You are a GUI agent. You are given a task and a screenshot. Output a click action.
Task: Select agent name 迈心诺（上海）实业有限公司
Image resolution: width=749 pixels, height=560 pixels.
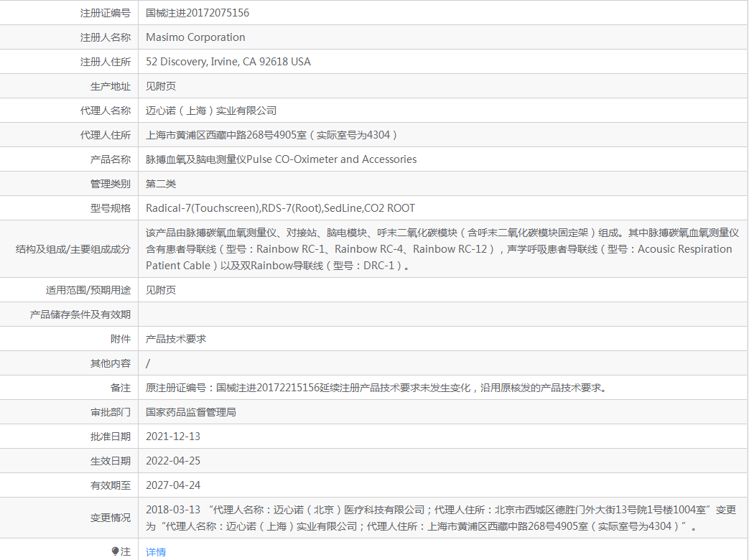211,111
